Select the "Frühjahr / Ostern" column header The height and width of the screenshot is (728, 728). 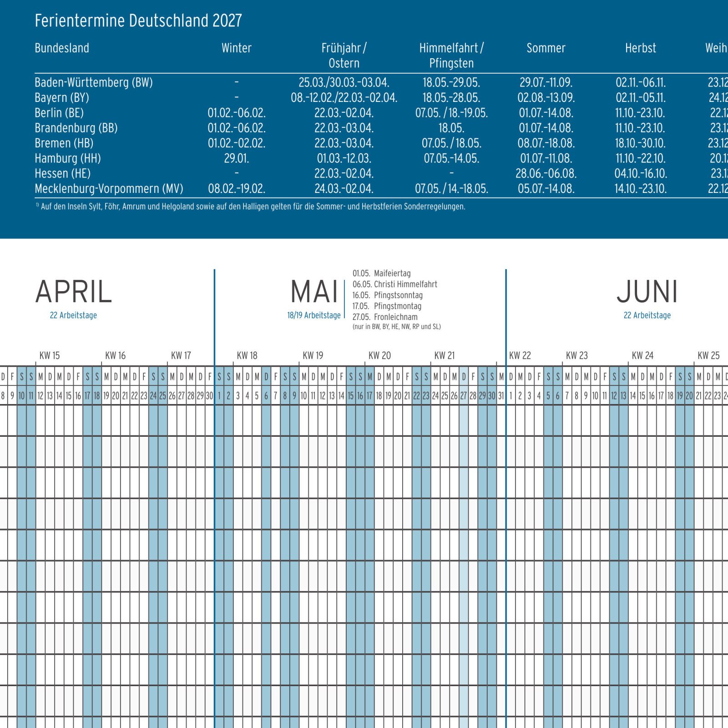click(344, 56)
